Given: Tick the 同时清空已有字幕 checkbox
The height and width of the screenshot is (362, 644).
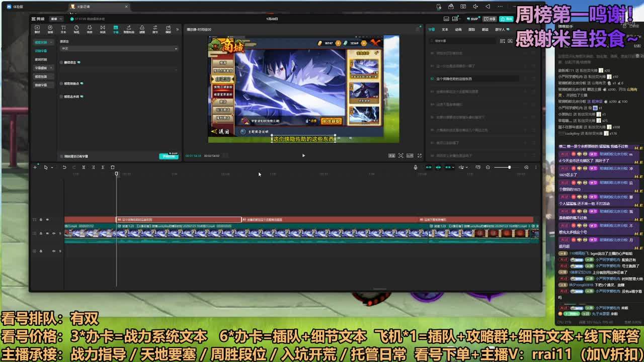Looking at the screenshot, I should (61, 156).
